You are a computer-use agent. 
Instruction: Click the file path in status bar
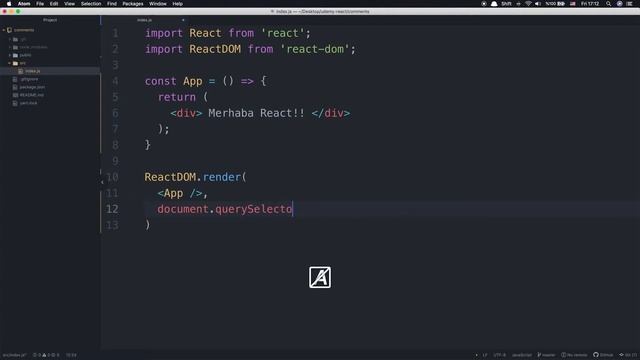pyautogui.click(x=14, y=355)
